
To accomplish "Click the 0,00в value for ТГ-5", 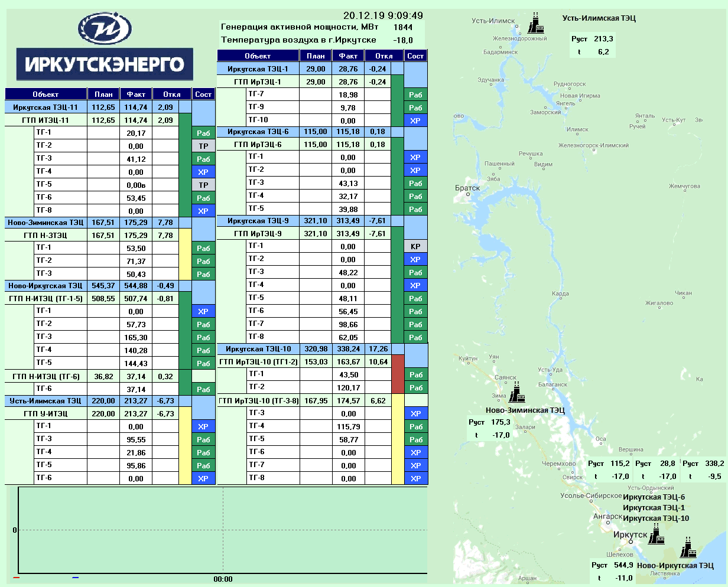I will coord(136,185).
